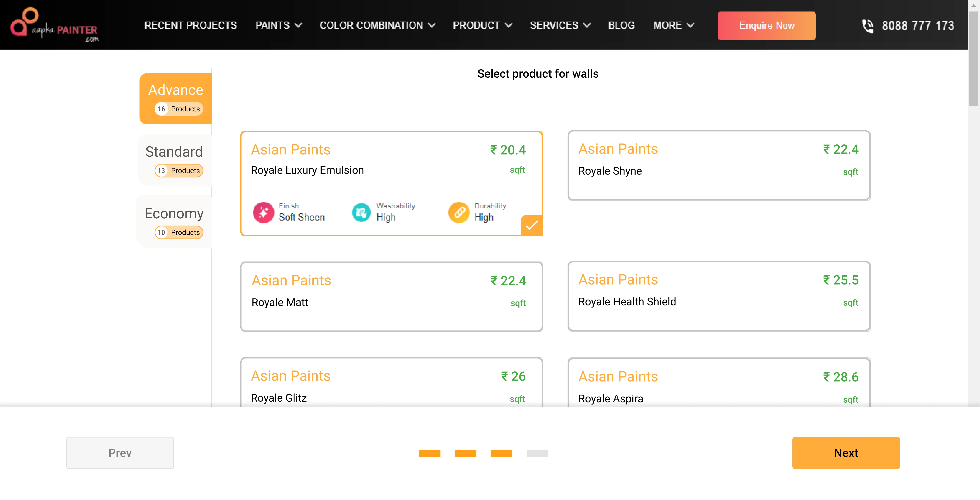Click the Royale Luxury Emulsion product name
The height and width of the screenshot is (500, 980).
307,170
